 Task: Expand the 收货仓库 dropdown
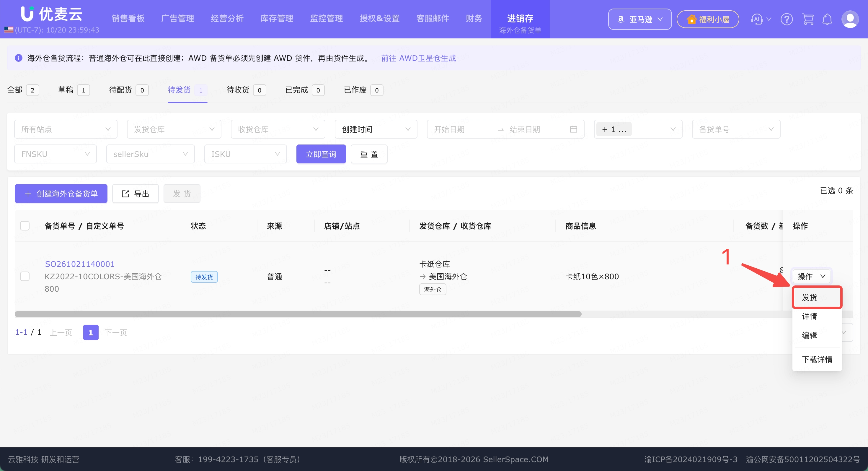(278, 129)
